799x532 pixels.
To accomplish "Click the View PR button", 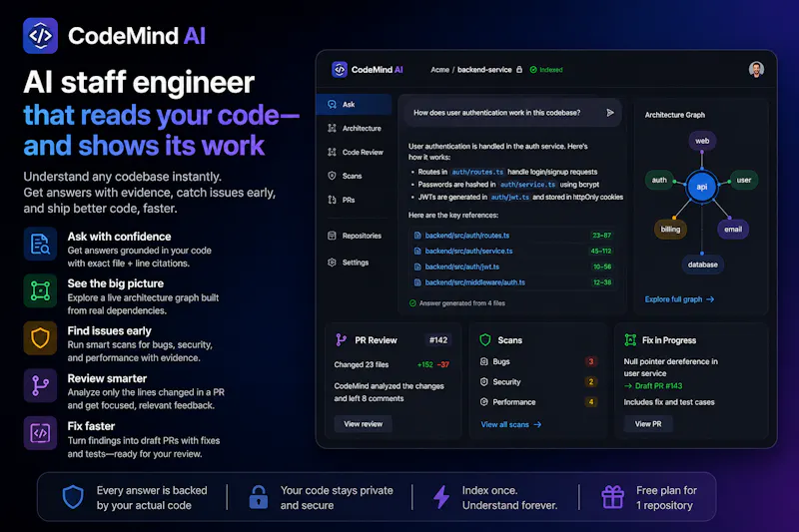I will (x=648, y=423).
